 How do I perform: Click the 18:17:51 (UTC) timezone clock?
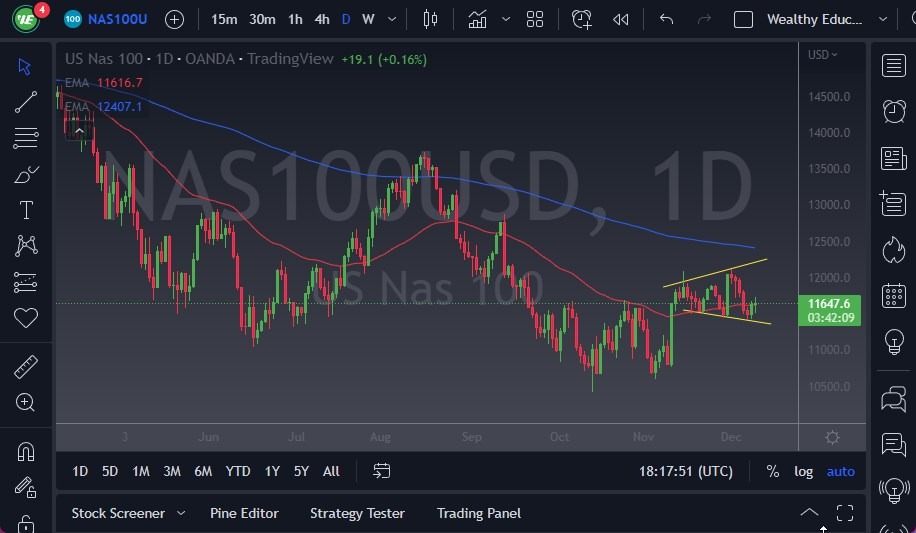tap(686, 471)
